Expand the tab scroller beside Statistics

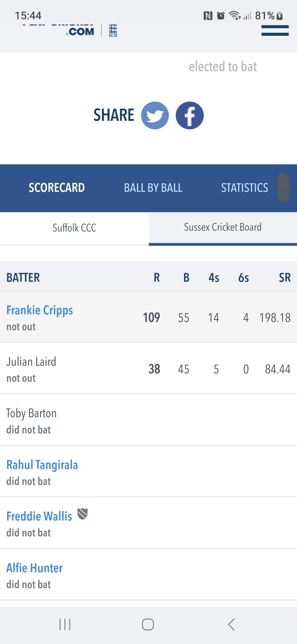(x=283, y=187)
